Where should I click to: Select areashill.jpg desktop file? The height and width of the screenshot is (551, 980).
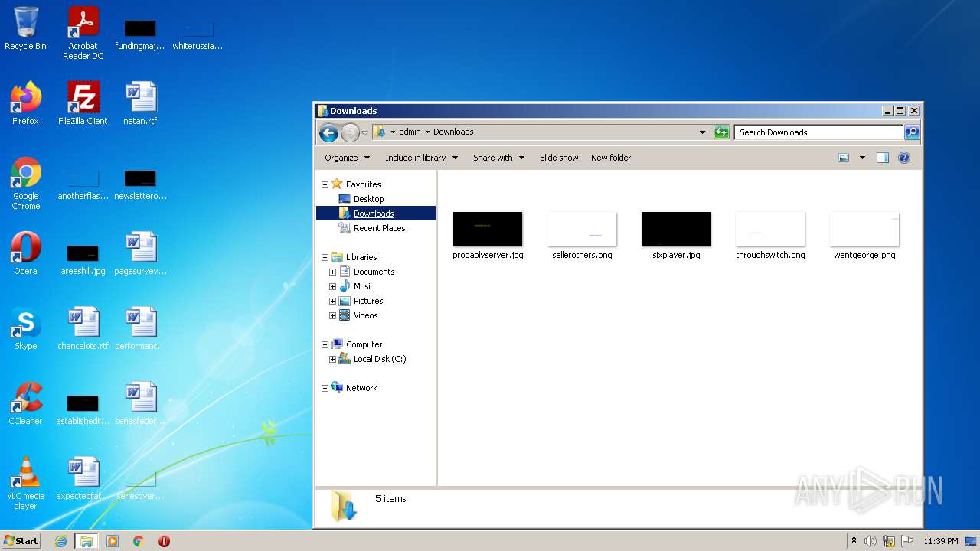83,259
